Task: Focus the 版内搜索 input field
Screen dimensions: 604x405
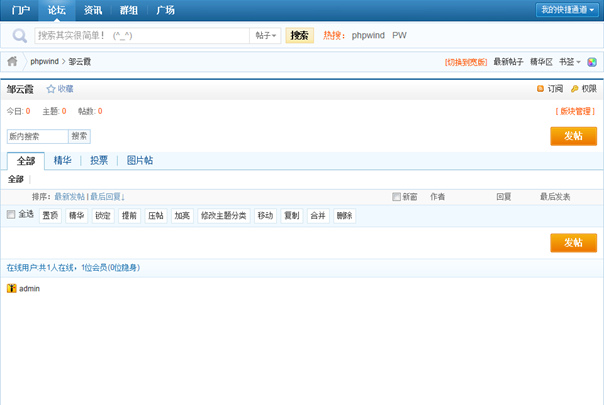Action: click(x=38, y=136)
